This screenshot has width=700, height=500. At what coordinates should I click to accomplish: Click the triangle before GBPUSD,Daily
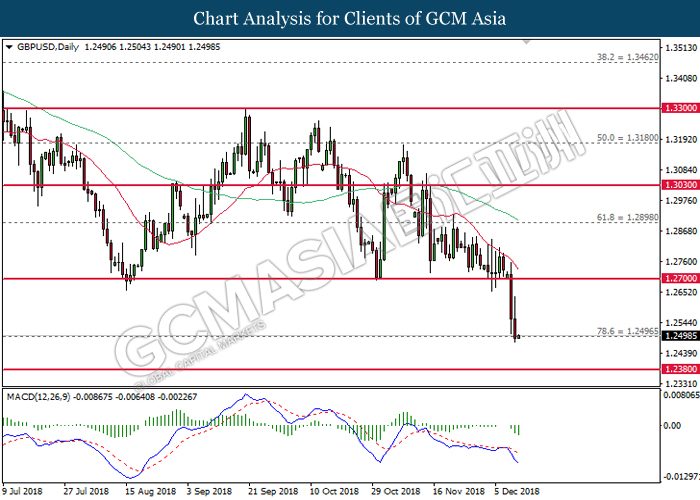9,47
